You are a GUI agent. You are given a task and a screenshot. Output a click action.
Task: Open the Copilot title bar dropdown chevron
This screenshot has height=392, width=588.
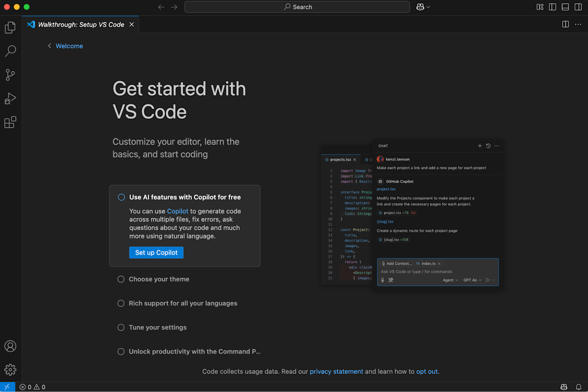click(428, 7)
